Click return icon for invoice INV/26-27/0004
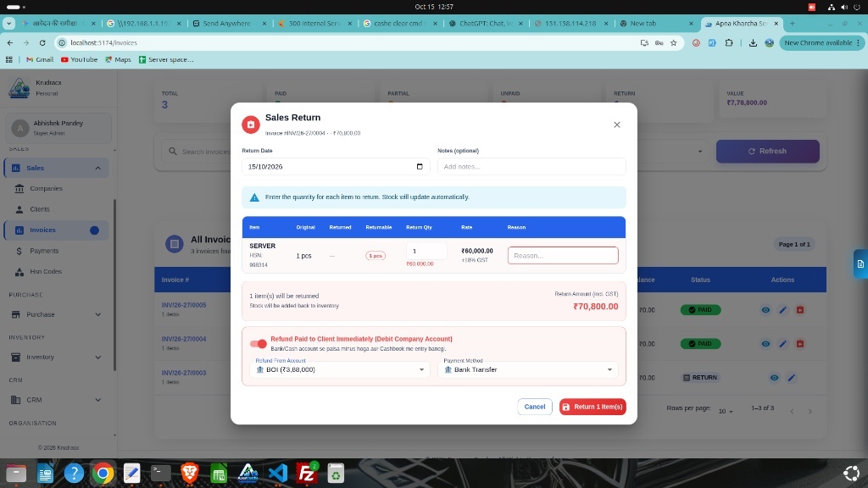This screenshot has width=868, height=488. 800,344
